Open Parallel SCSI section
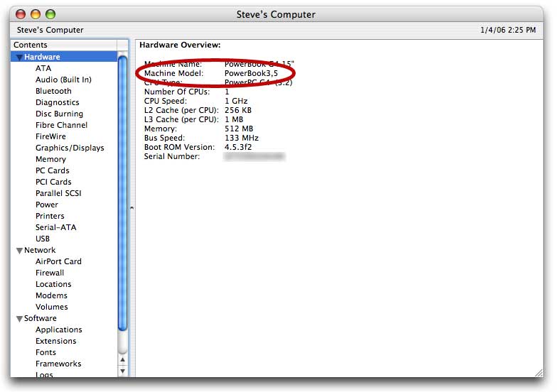The width and height of the screenshot is (558, 392). (x=58, y=193)
